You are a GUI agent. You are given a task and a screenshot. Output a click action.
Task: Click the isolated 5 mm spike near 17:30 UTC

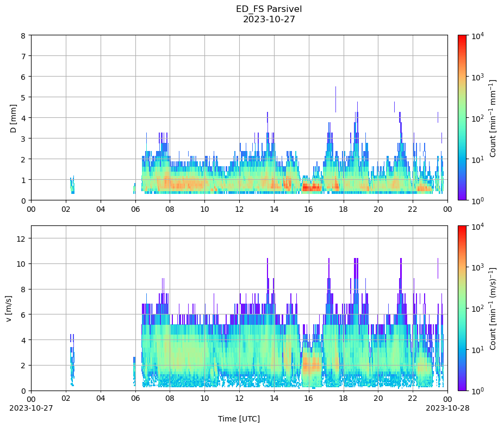point(335,99)
